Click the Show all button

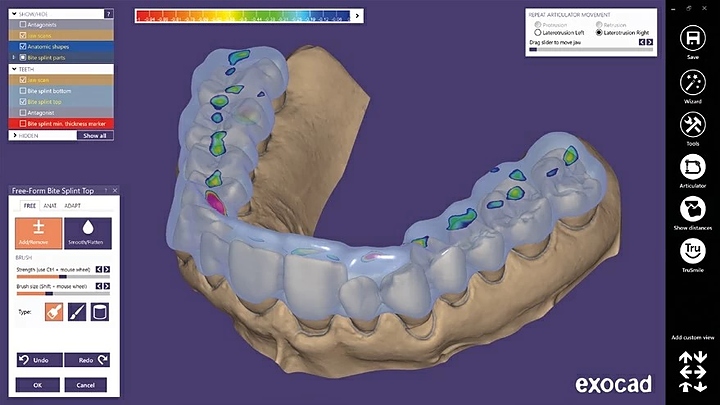95,135
